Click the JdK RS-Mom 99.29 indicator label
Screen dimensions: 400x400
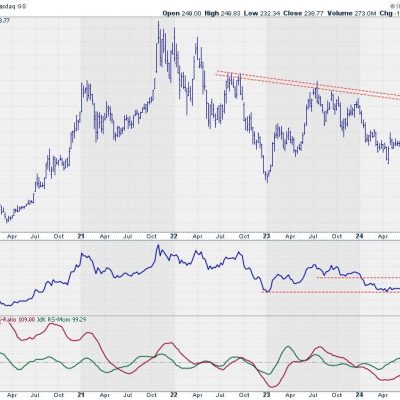62,319
